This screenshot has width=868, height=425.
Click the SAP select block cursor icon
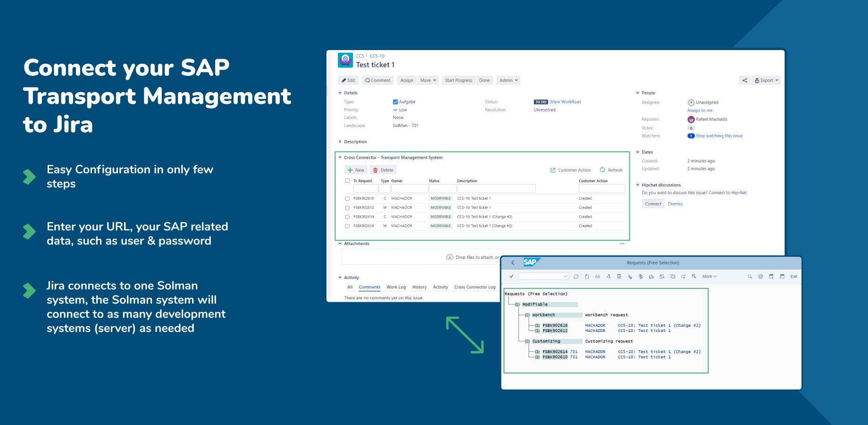[694, 276]
